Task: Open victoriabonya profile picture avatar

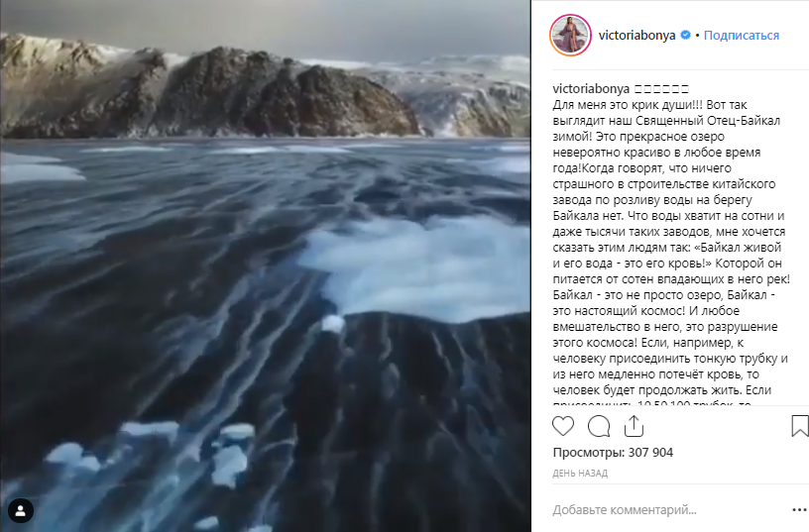Action: pos(571,35)
